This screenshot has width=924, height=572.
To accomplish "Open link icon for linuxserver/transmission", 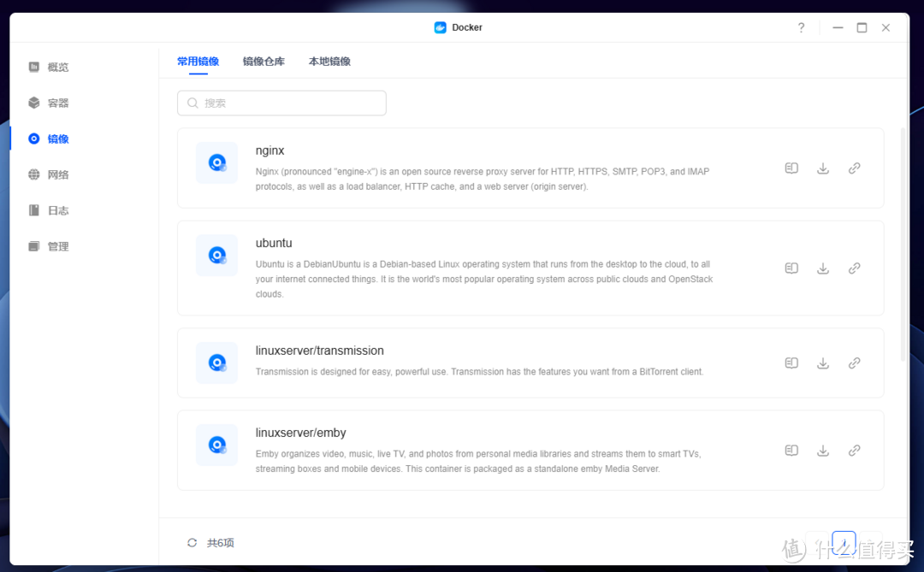I will pos(855,363).
